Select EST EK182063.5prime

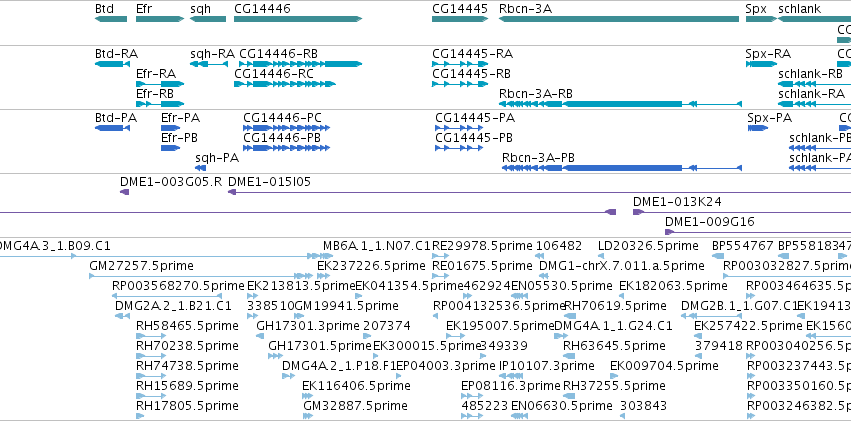click(623, 296)
